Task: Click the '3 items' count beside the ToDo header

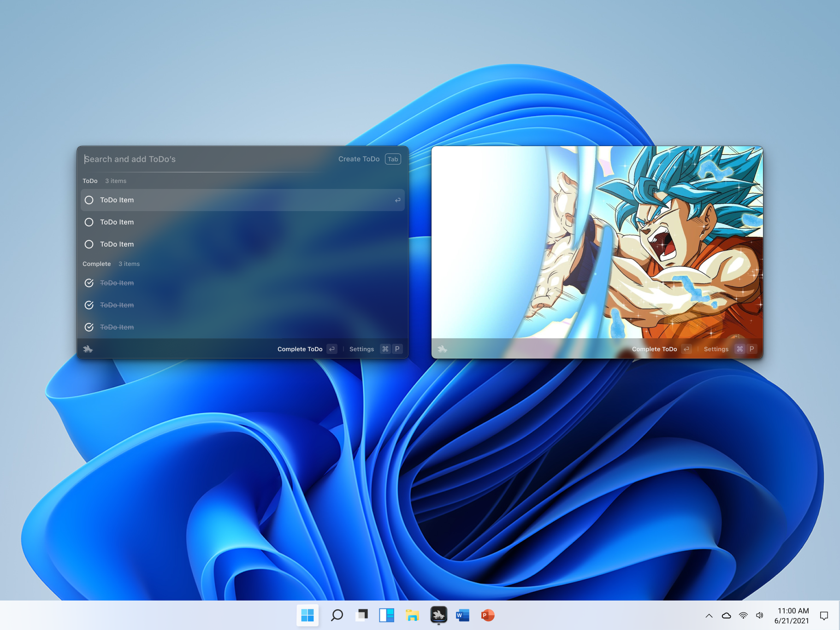Action: click(x=116, y=181)
